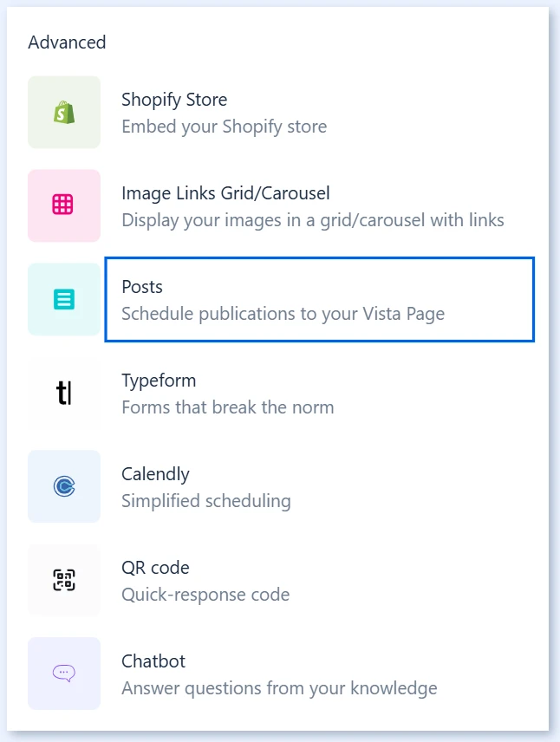The image size is (560, 742).
Task: Click "Display your images in a grid/carousel" text
Action: pyautogui.click(x=274, y=220)
